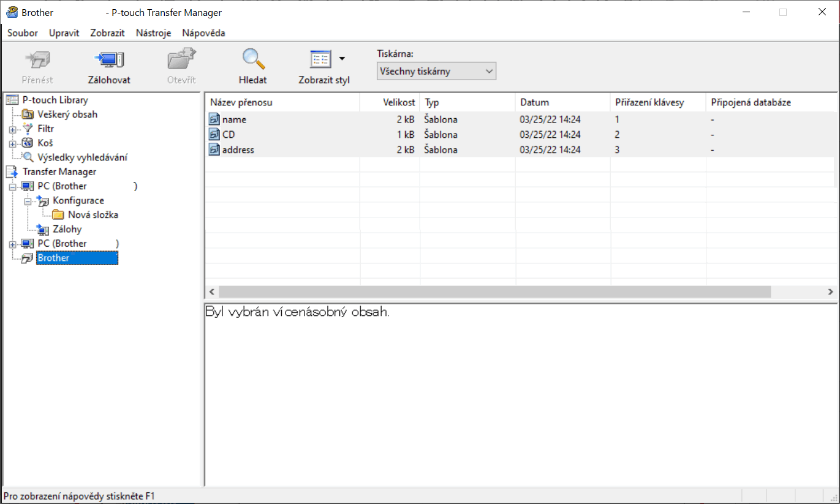840x504 pixels.
Task: Click the Brother app icon in title bar
Action: (12, 12)
